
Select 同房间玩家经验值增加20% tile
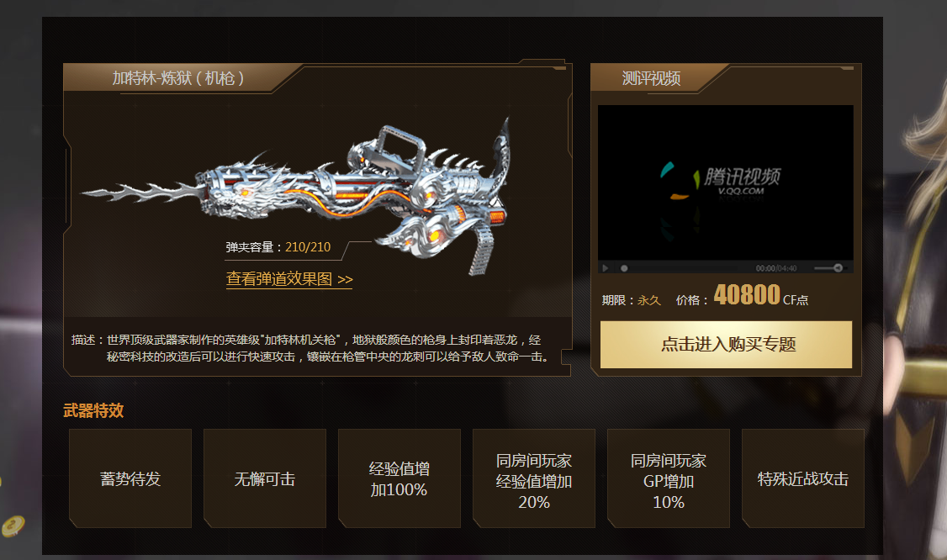point(534,478)
